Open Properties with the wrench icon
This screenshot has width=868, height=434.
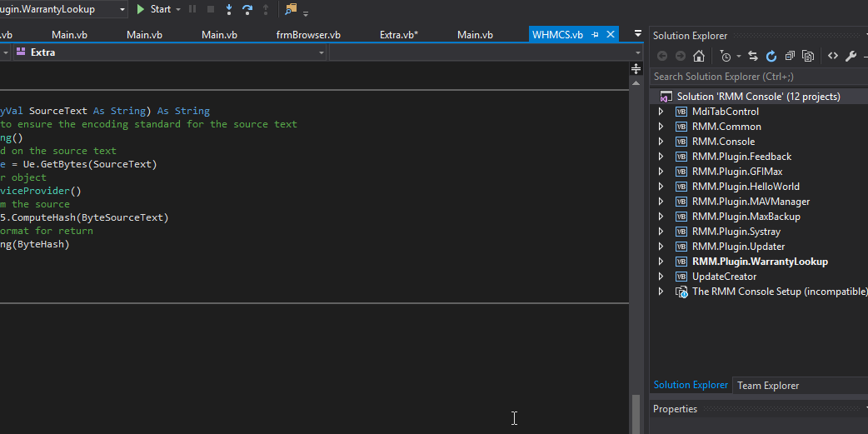click(x=851, y=56)
